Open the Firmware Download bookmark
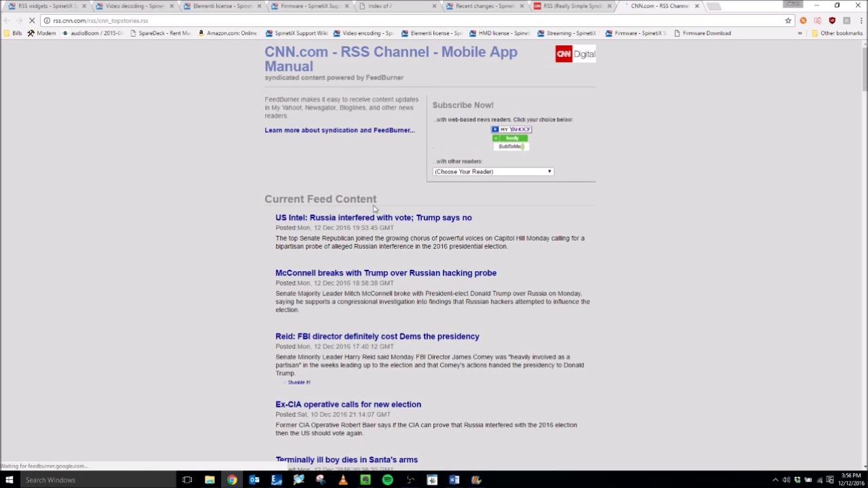Screen dimensions: 868x488 click(702, 33)
